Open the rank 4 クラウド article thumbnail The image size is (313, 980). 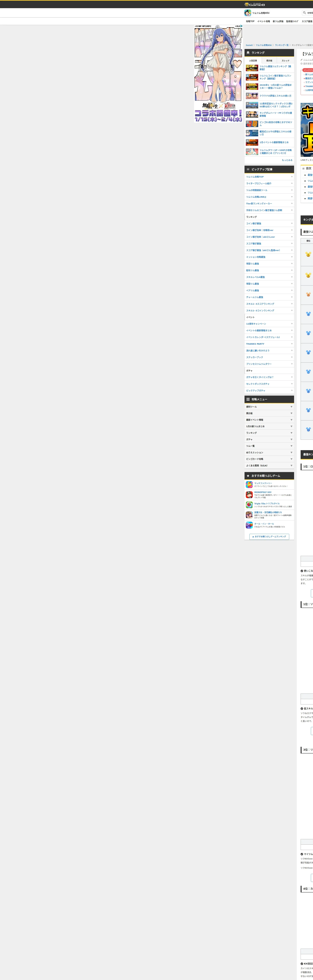pos(252,96)
